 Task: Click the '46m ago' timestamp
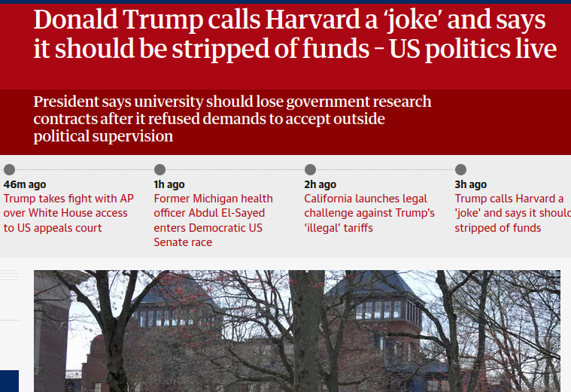[x=25, y=184]
